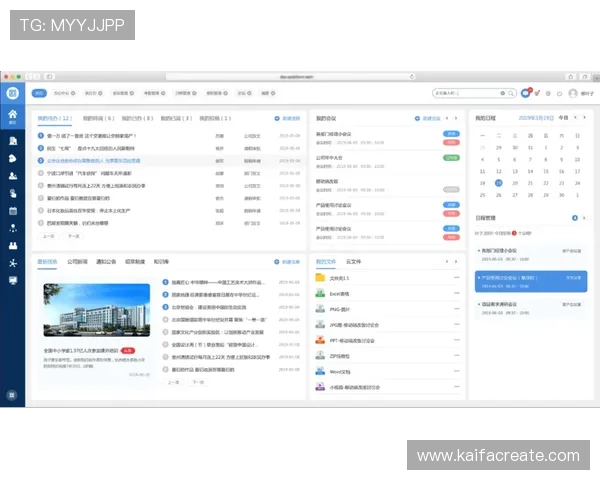This screenshot has width=600, height=480.
Task: Go to next month in 我的日程 calendar
Action: coord(585,117)
